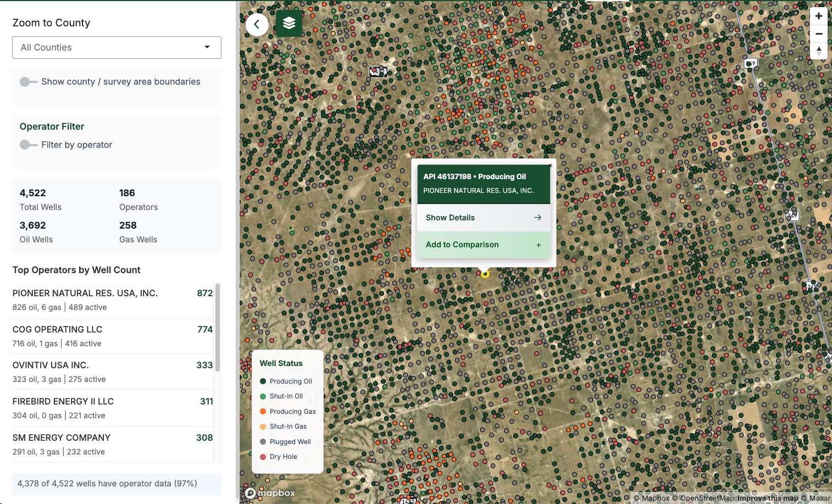Click the 3,692 Oil Wells stat
The width and height of the screenshot is (832, 504).
(x=36, y=232)
